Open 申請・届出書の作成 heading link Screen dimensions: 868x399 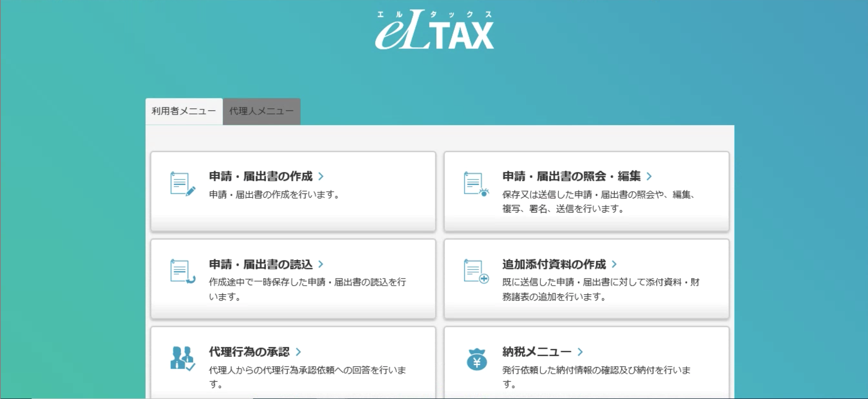coord(261,177)
